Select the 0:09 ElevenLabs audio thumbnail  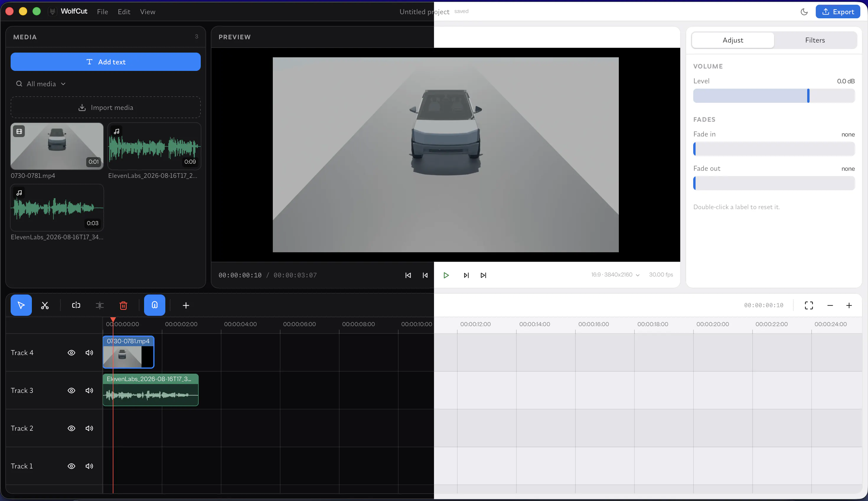pyautogui.click(x=154, y=146)
